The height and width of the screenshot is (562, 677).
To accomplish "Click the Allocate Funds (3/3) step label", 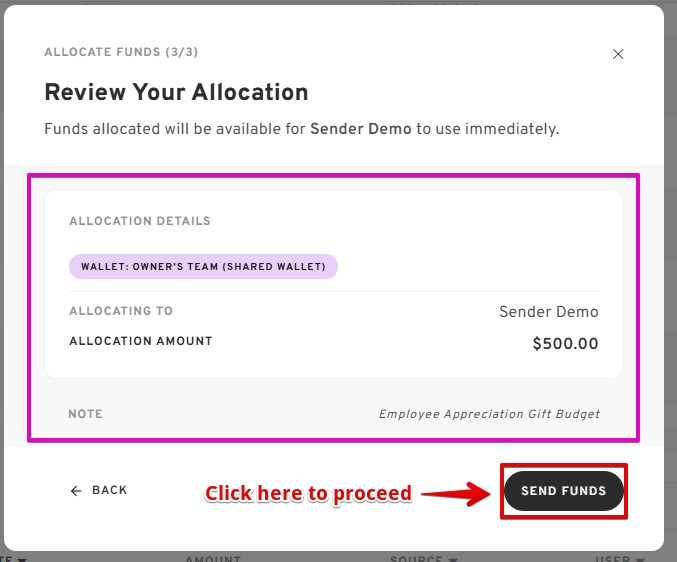I will click(x=128, y=52).
